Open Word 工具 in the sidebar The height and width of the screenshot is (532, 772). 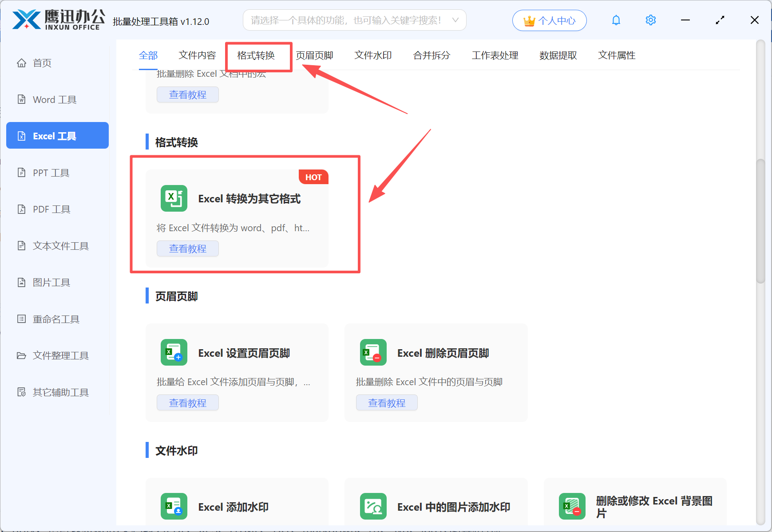(x=55, y=100)
